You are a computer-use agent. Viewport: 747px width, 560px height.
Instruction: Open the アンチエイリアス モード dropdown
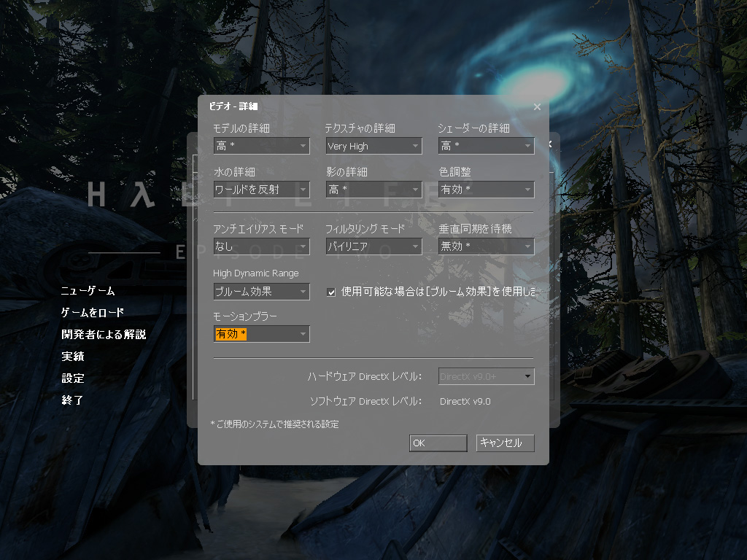(262, 246)
